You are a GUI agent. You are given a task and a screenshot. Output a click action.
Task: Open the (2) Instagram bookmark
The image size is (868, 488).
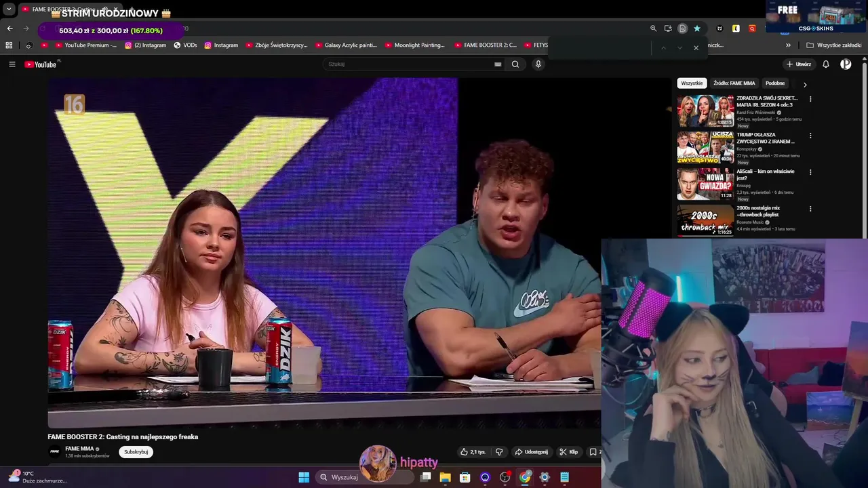click(x=145, y=45)
